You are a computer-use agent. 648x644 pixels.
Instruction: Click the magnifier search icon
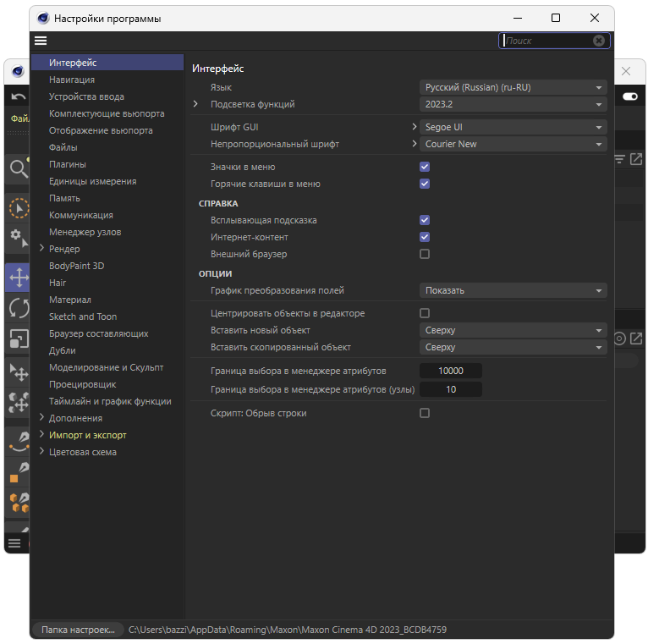pos(18,168)
